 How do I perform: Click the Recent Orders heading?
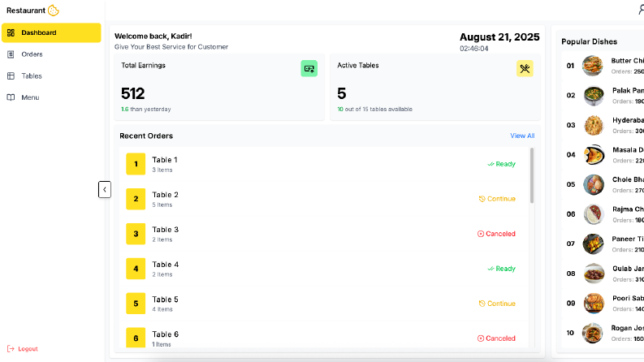146,136
